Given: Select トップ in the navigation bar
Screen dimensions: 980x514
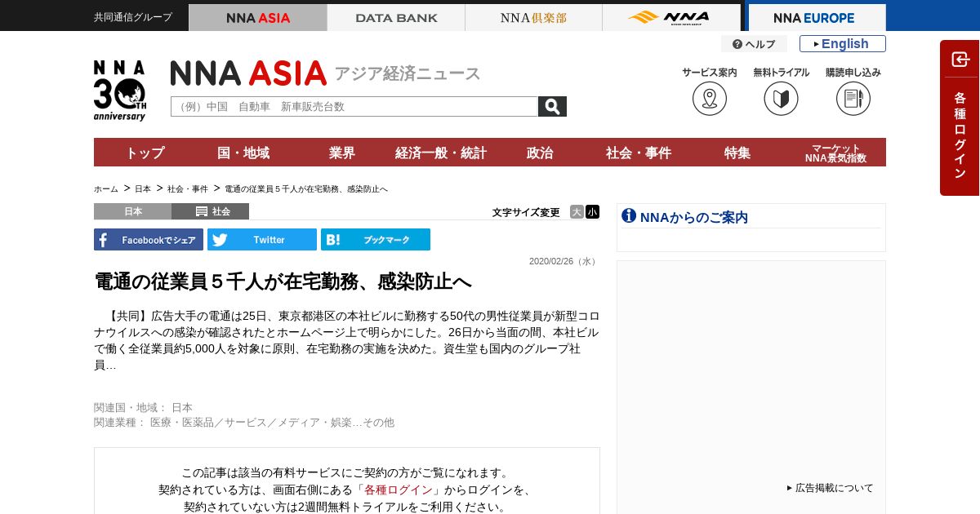Looking at the screenshot, I should pyautogui.click(x=145, y=153).
